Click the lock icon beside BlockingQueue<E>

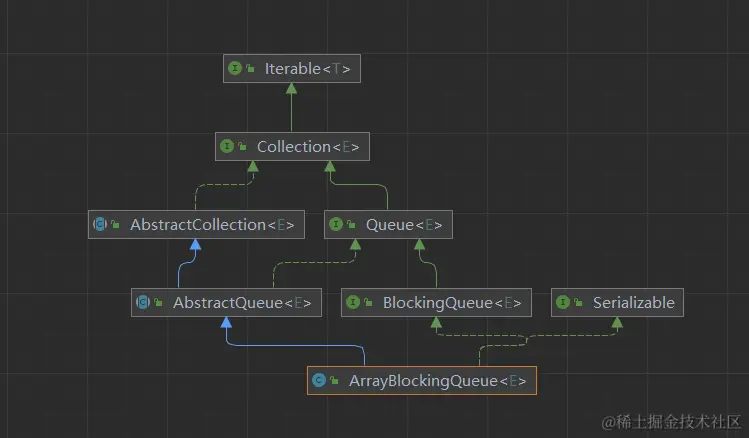[368, 302]
